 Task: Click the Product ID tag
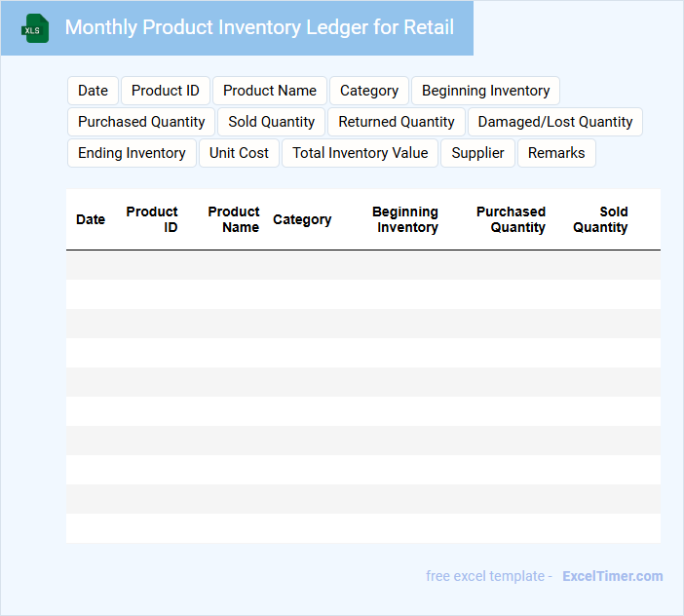[166, 91]
